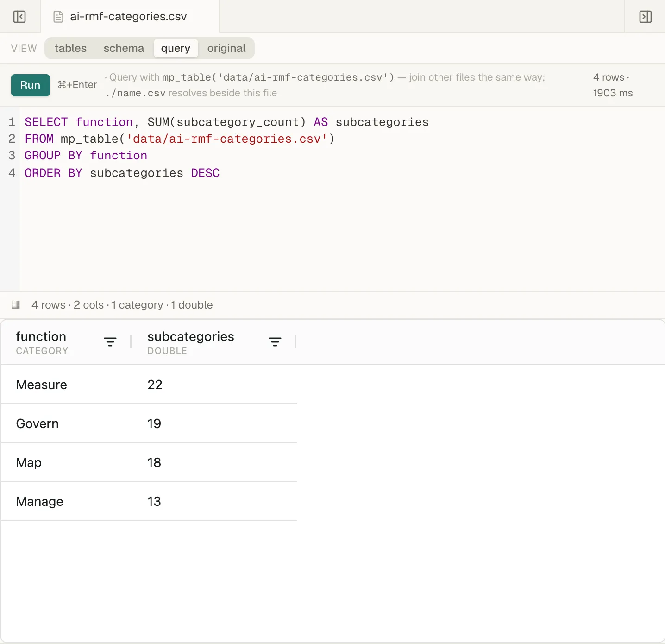Click the 'data/ai-rmf-categories.csv' string in the FROM line
Screen dimensions: 665x644
pos(227,139)
